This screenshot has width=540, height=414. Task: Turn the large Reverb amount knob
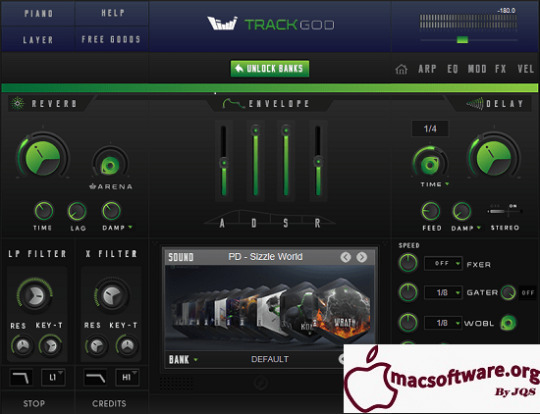pos(43,158)
